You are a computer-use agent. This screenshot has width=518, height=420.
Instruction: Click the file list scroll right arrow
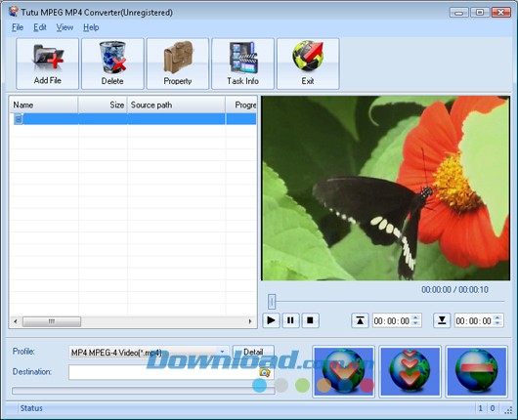coord(250,321)
